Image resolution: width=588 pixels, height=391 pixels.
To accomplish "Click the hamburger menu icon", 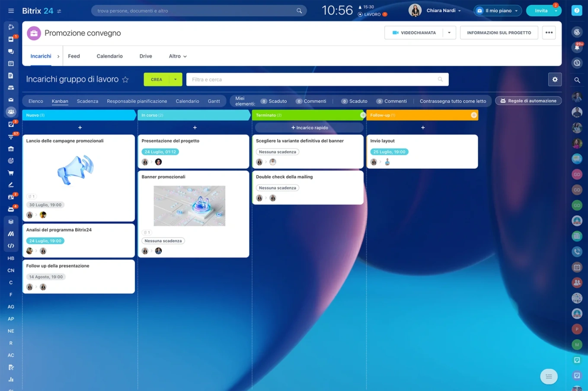I will coord(11,11).
